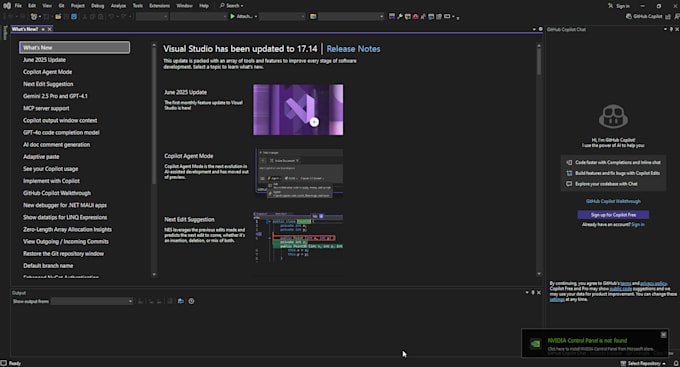Click the blue icon in Output toolbar
The height and width of the screenshot is (367, 680).
181,301
